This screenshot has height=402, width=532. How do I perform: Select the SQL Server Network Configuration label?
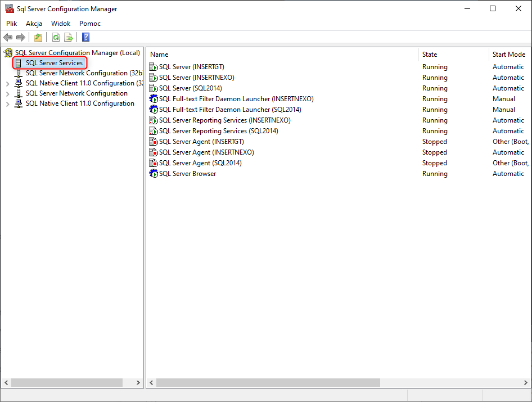[x=76, y=93]
